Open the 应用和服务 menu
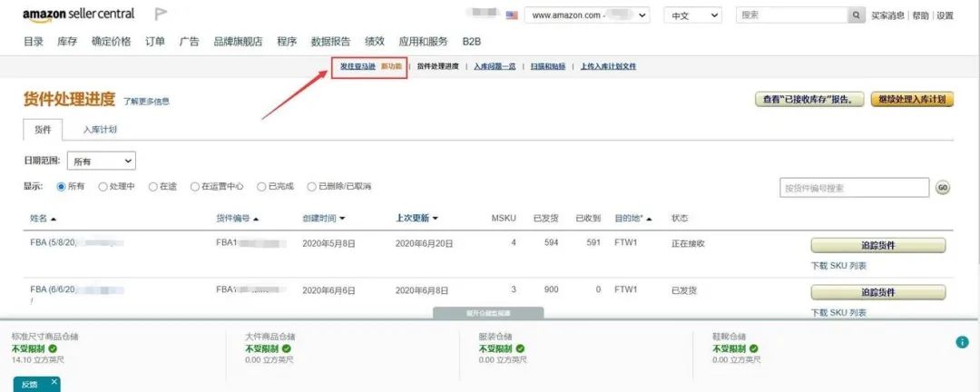Viewport: 980px width, 392px height. [x=423, y=42]
